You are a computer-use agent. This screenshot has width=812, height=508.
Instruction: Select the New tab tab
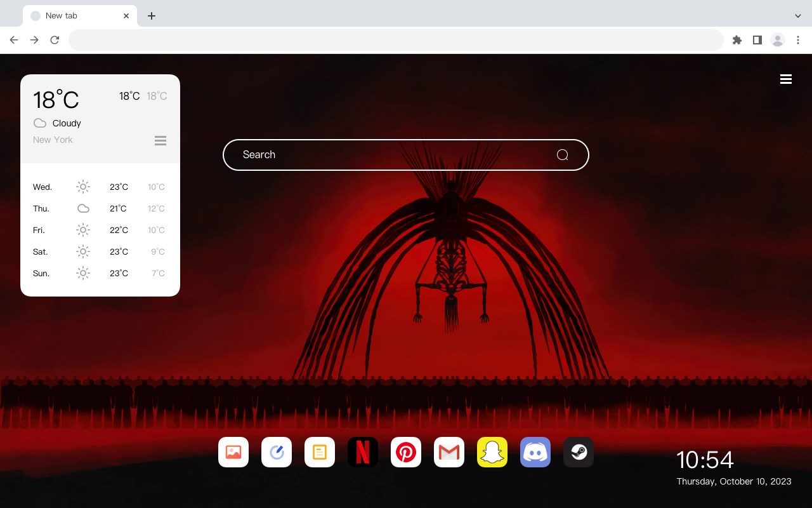pyautogui.click(x=80, y=16)
